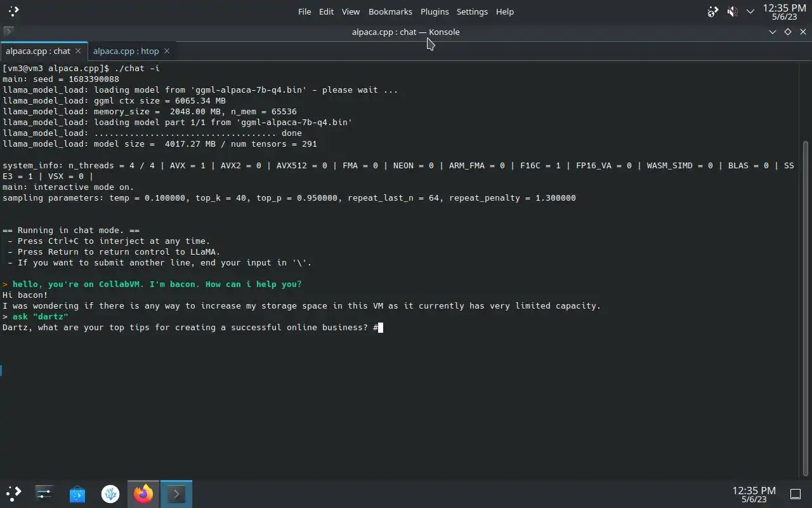This screenshot has width=812, height=508.
Task: Switch to the 'alpaca.cpp : htop' tab
Action: [x=132, y=51]
